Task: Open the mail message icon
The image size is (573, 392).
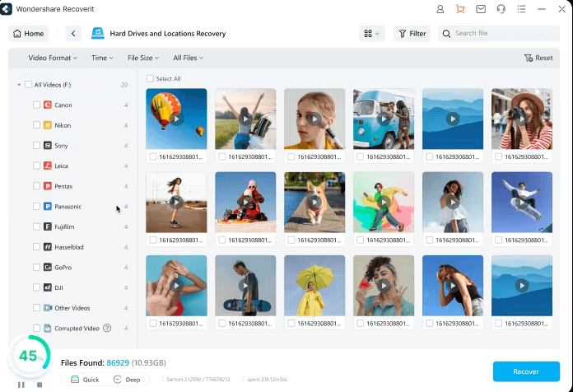Action: 481,9
